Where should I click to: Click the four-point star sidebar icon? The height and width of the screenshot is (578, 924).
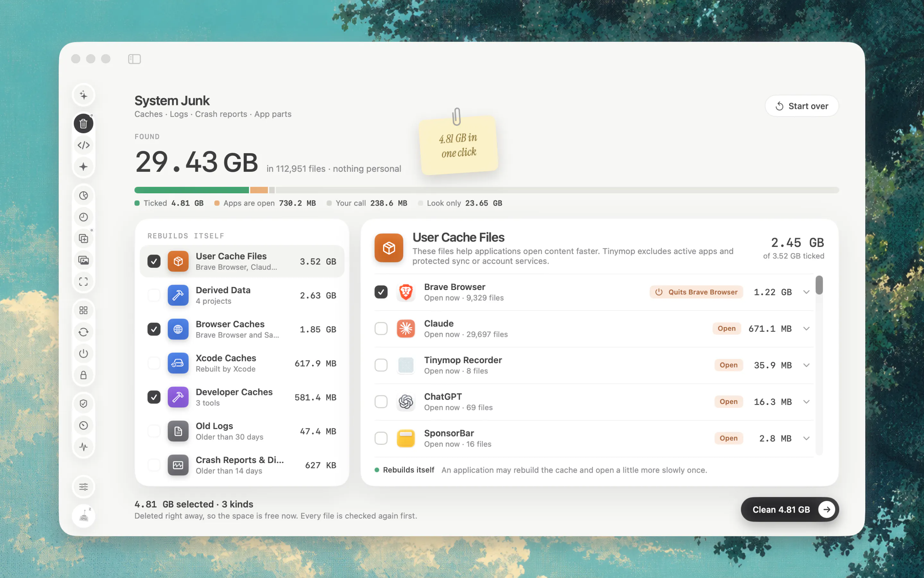point(83,167)
